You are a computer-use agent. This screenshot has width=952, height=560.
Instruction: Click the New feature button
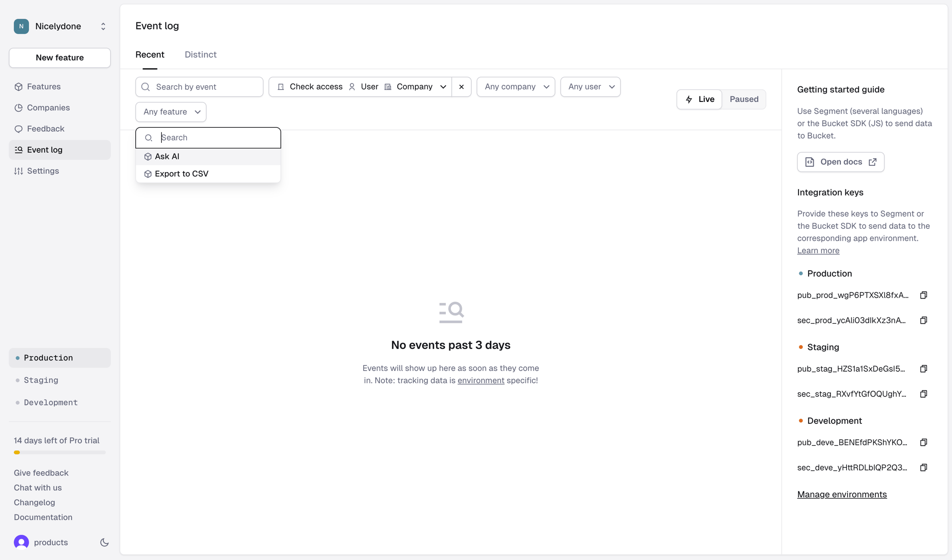tap(59, 58)
